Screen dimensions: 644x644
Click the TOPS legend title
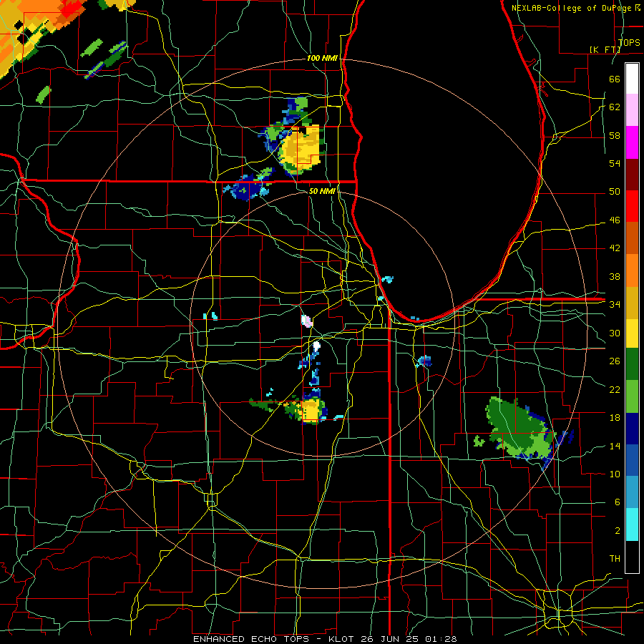pyautogui.click(x=629, y=42)
